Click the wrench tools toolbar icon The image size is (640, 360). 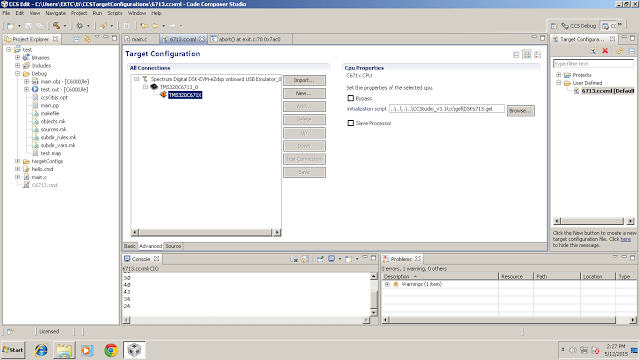(103, 26)
